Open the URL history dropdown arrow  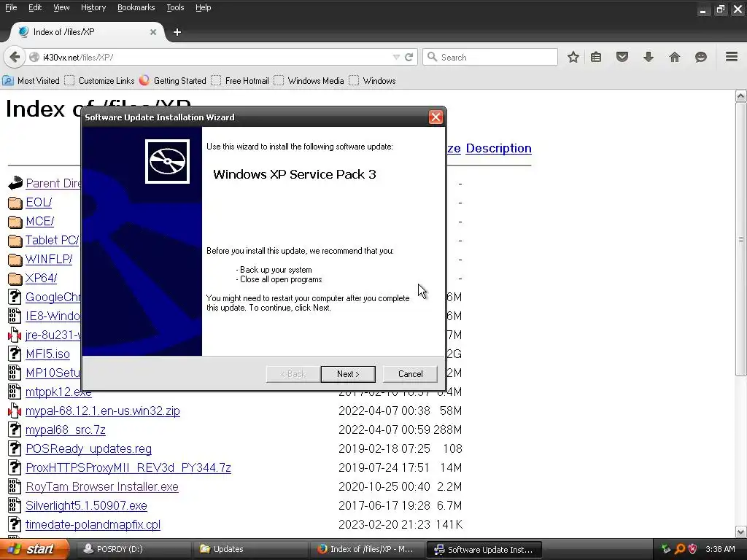[396, 57]
